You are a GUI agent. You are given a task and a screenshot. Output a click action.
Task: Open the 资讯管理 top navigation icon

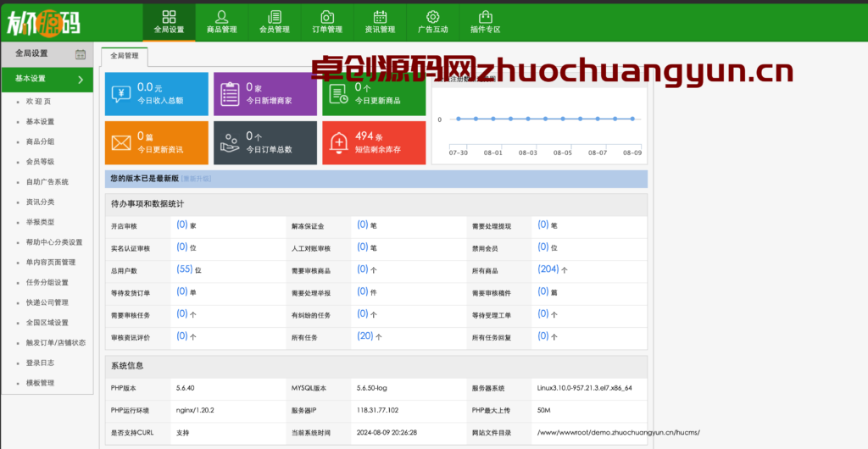tap(380, 17)
